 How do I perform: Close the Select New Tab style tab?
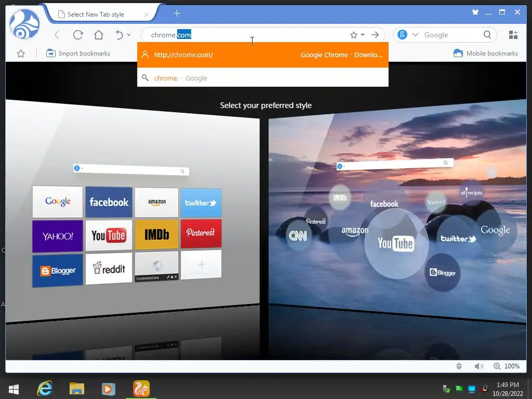[x=146, y=15]
